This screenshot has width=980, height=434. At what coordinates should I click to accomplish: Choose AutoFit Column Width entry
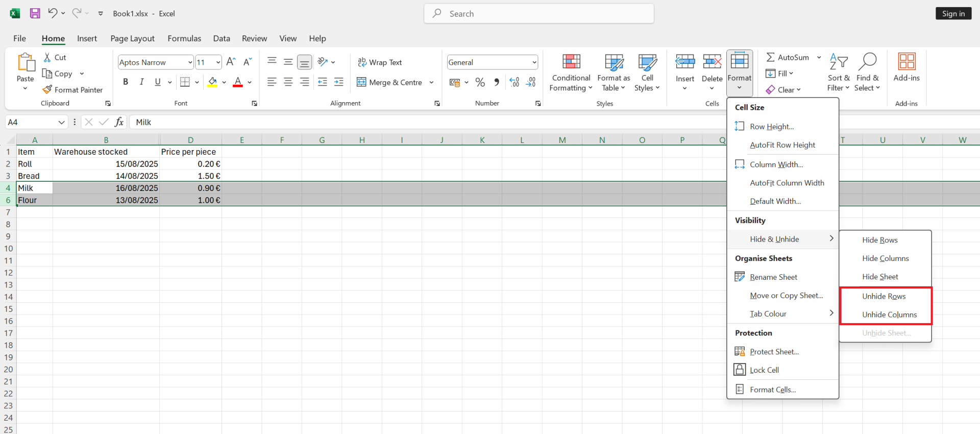(783, 183)
